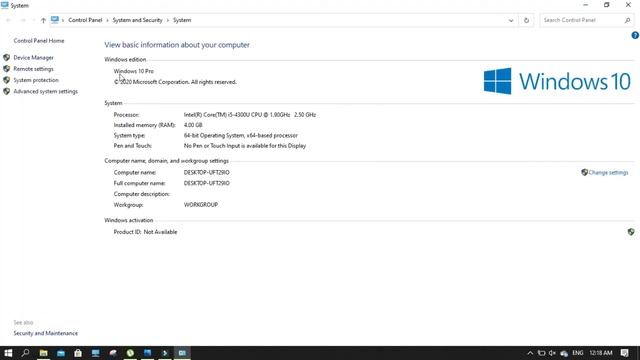Open Security and Maintenance link
The width and height of the screenshot is (640, 360).
tap(45, 333)
